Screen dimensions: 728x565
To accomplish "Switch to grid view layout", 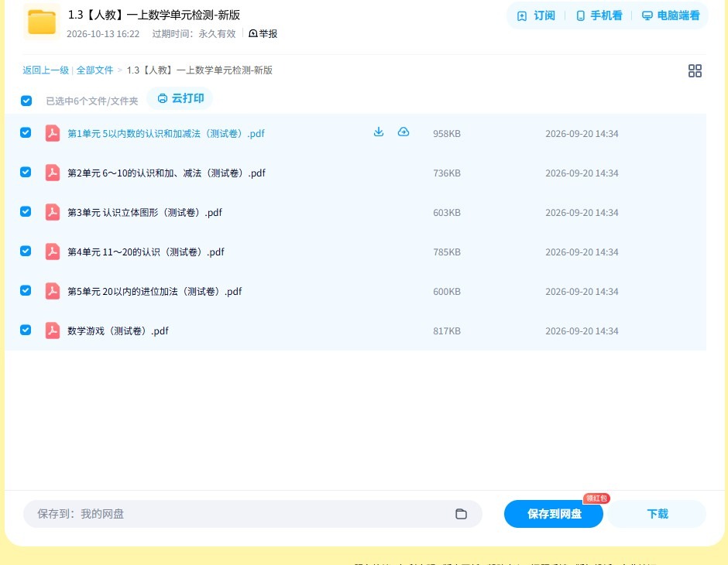I will coord(695,71).
